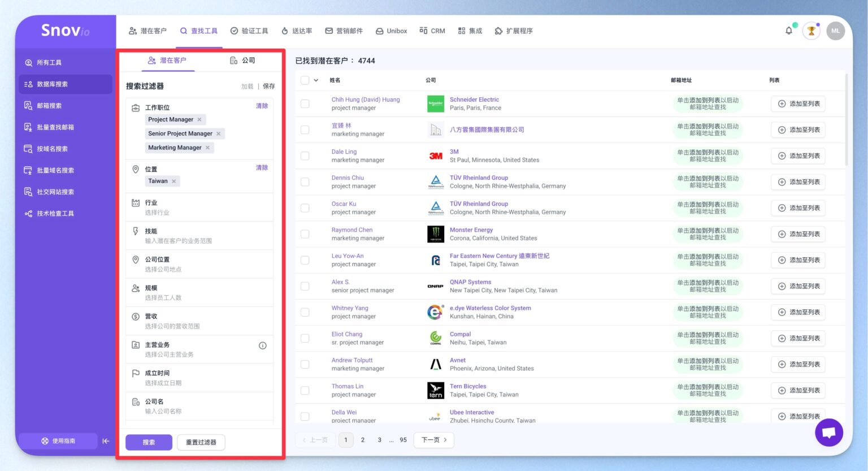Click the 搜索 button to run the search

pos(149,442)
